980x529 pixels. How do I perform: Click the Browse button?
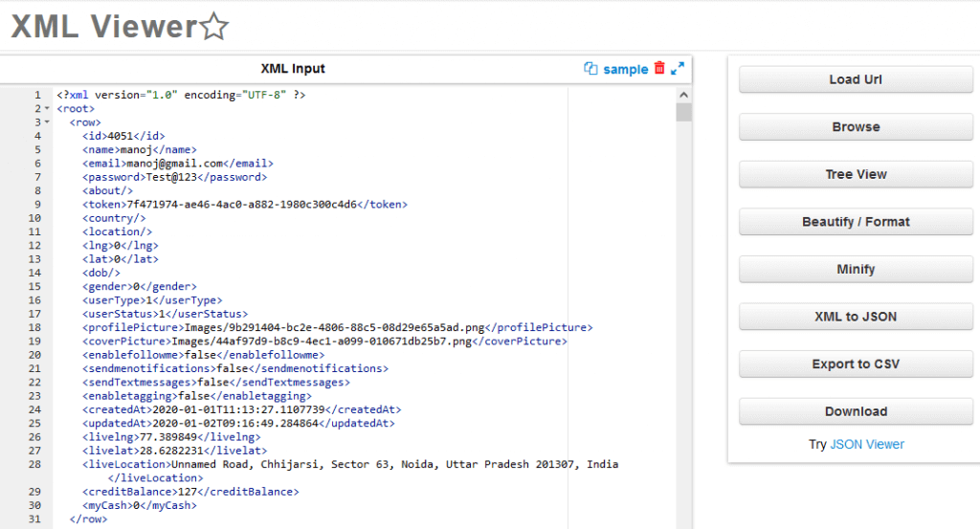pos(856,127)
